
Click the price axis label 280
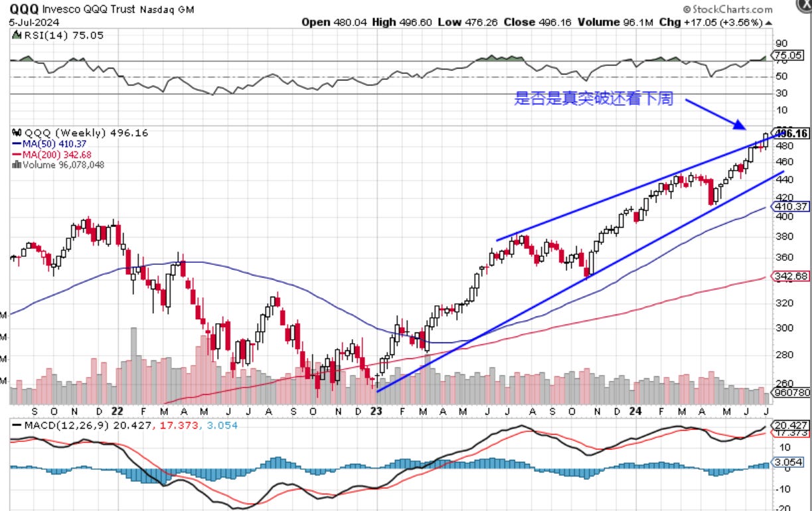click(x=783, y=354)
